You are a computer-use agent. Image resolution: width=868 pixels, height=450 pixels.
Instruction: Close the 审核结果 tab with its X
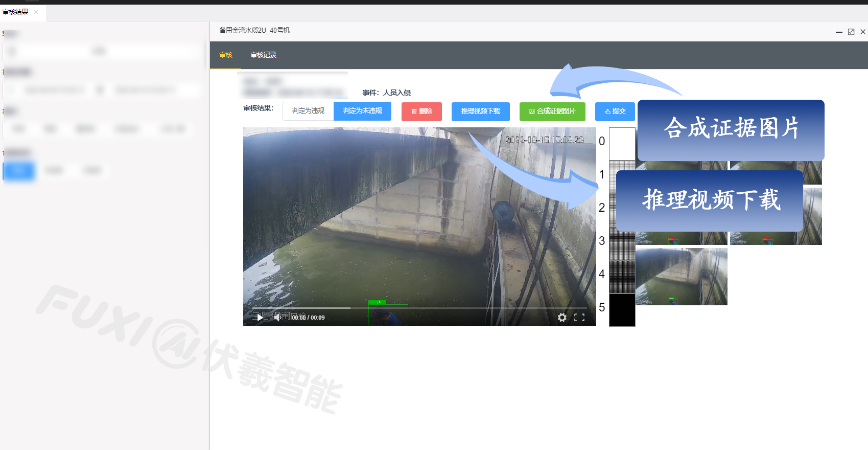coord(36,12)
